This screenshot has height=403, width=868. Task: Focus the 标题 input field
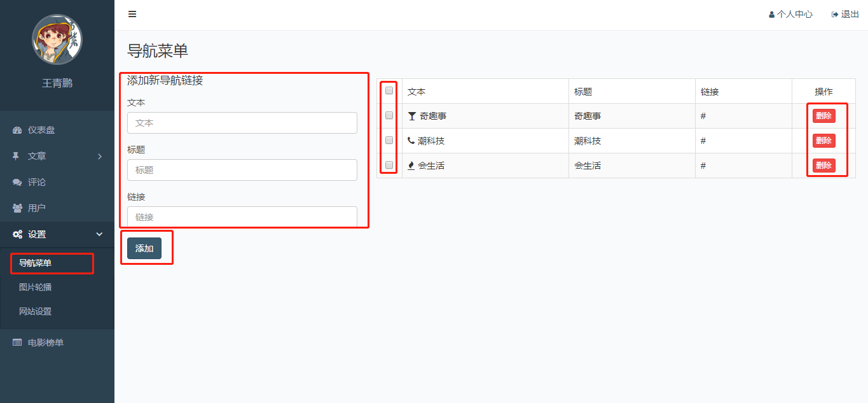click(242, 170)
